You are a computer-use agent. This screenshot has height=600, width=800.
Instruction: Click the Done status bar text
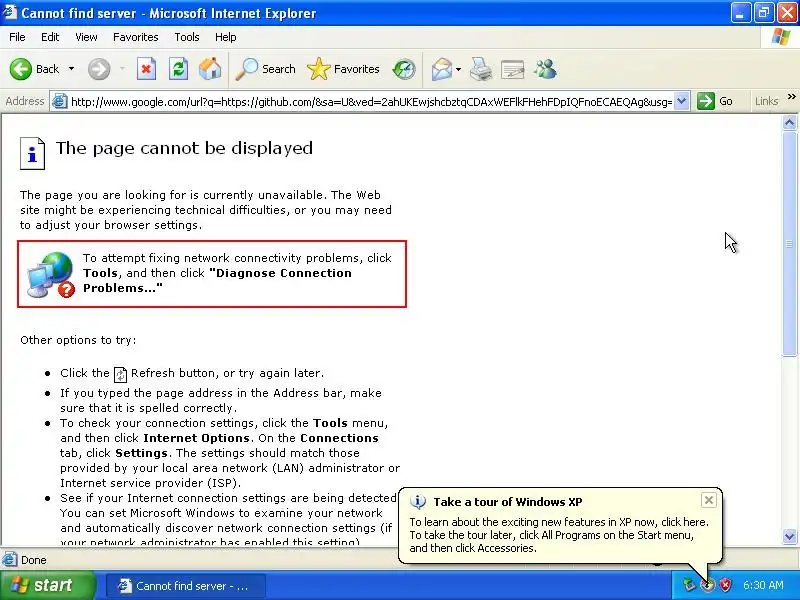click(x=34, y=560)
